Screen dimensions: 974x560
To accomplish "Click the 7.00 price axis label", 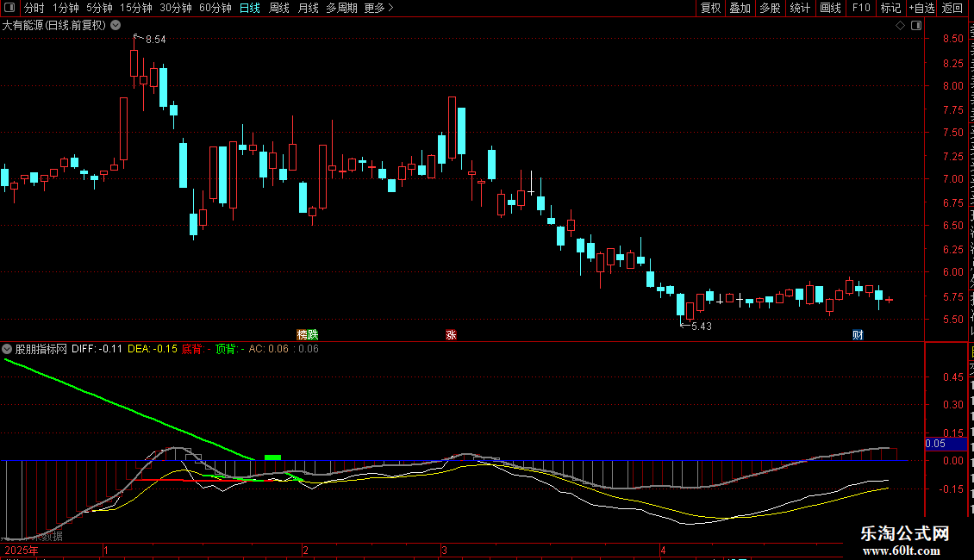I will click(x=952, y=179).
